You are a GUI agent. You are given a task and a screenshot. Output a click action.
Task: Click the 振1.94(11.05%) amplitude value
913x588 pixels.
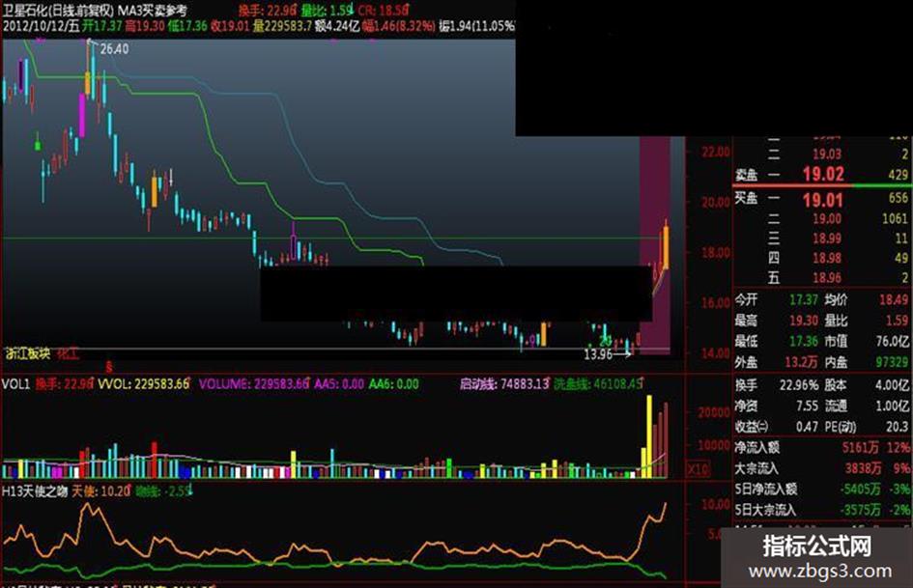click(477, 26)
